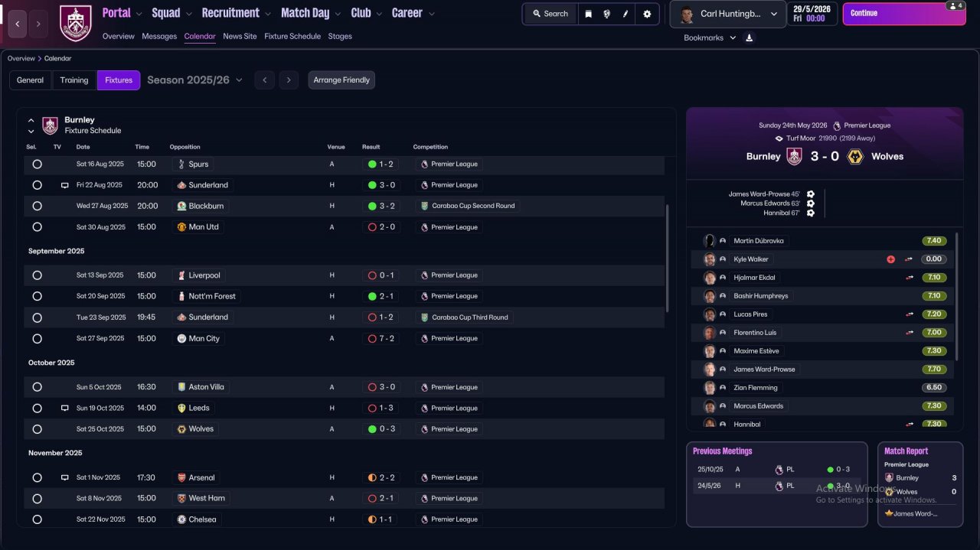Select the Spurs fixture radio button
Screen dimensions: 980x550
point(37,164)
